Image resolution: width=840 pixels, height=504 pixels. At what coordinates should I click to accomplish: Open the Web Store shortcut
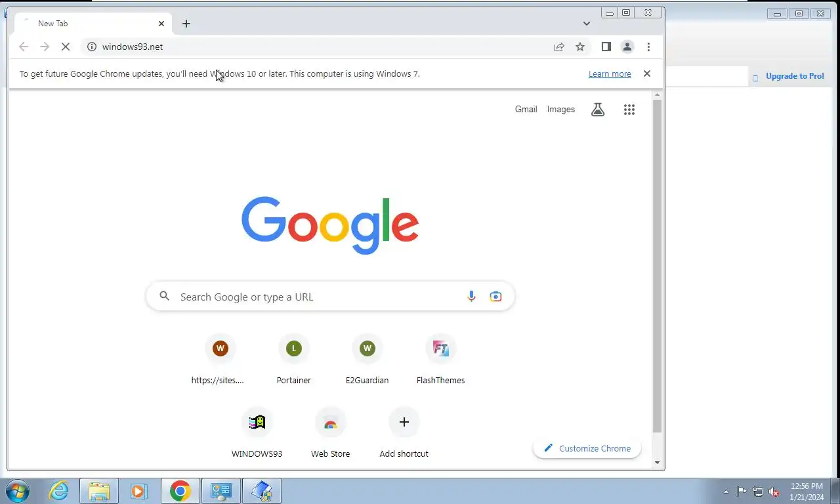point(331,433)
